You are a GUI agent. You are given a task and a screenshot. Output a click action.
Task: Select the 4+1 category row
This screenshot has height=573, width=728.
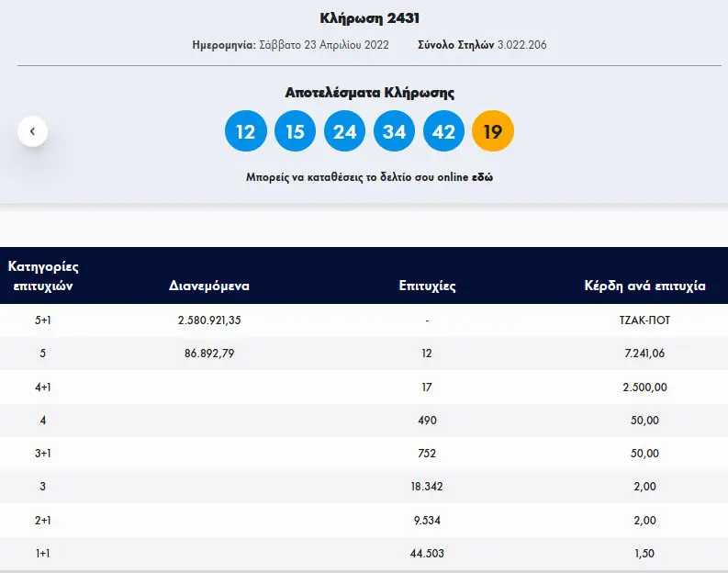[364, 387]
